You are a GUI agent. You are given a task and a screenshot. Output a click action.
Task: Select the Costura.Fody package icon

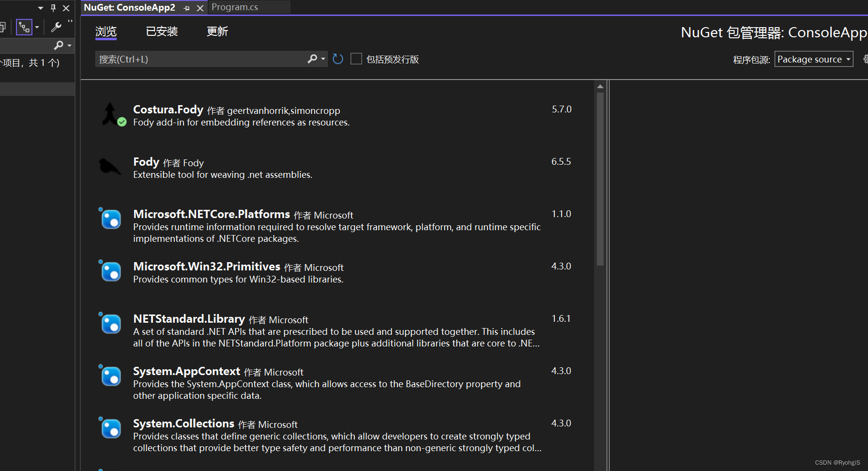click(x=111, y=114)
